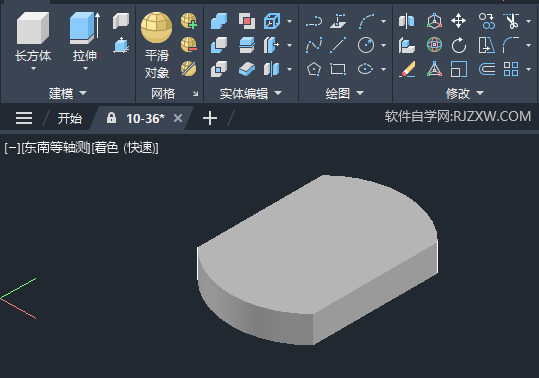Click the Separate solid icon
The image size is (539, 378).
[x=272, y=69]
